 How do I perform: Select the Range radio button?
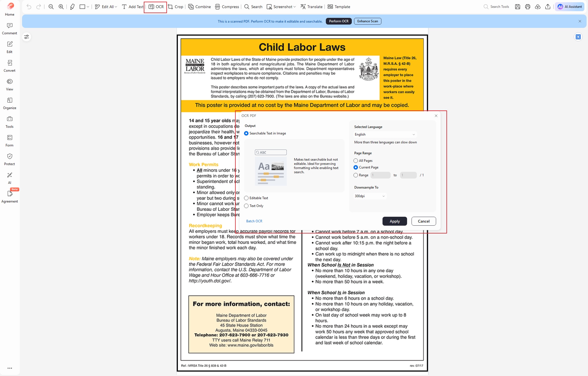(x=356, y=175)
